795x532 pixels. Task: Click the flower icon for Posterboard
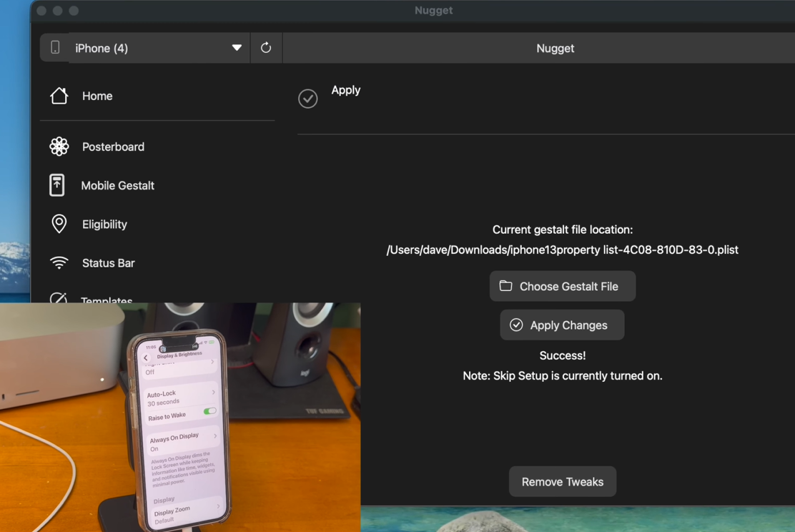(x=59, y=147)
